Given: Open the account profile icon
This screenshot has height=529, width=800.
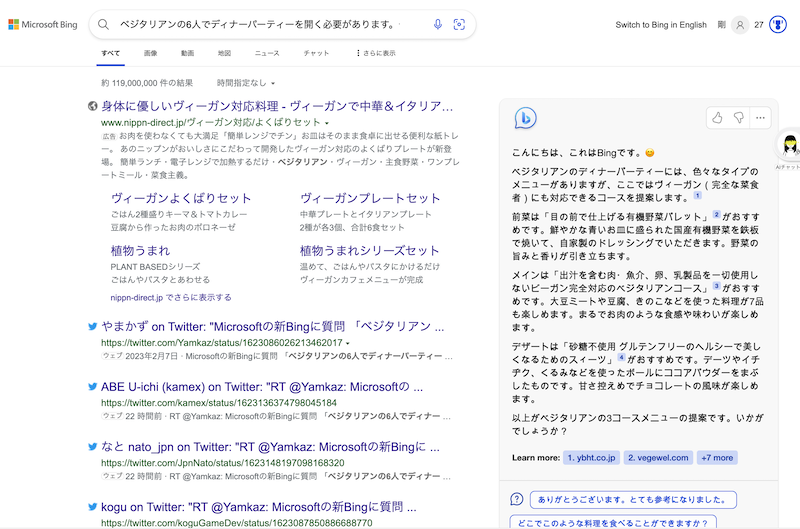Looking at the screenshot, I should click(x=740, y=24).
